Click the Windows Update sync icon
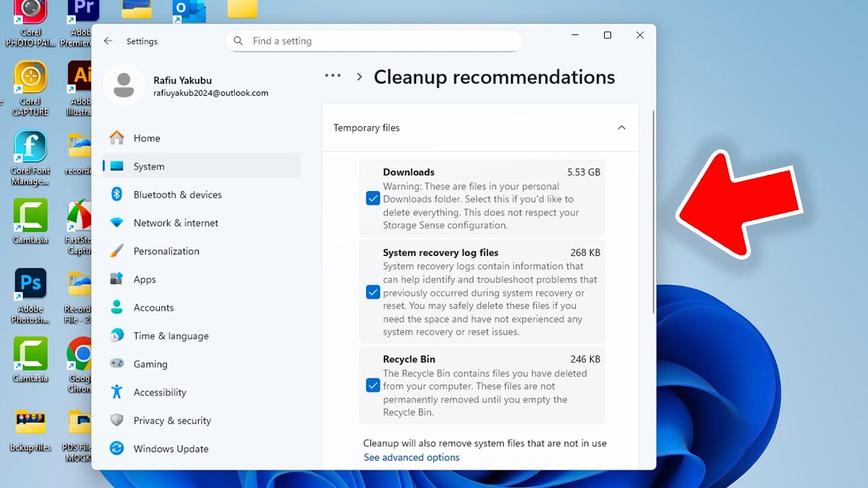 117,449
